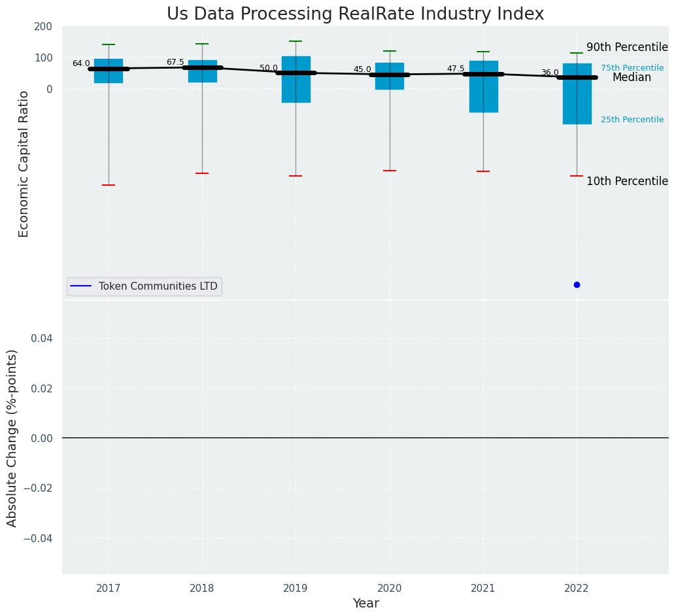Click the Absolute Change (%-points) axis label
The width and height of the screenshot is (676, 616).
pos(12,437)
